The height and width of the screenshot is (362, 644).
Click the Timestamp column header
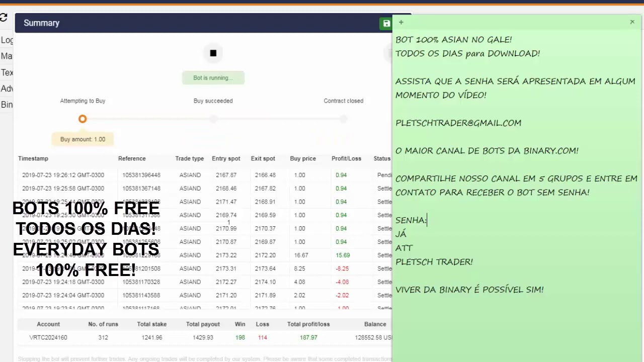pyautogui.click(x=33, y=158)
